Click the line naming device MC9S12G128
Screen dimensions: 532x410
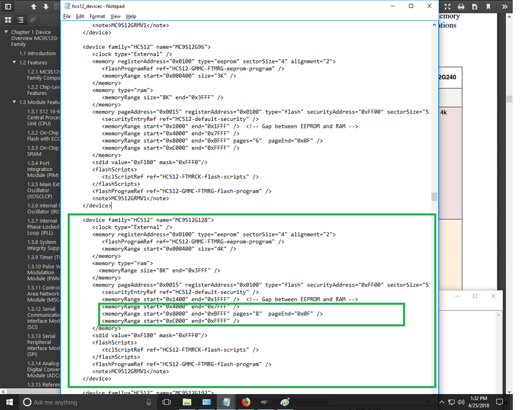click(148, 220)
